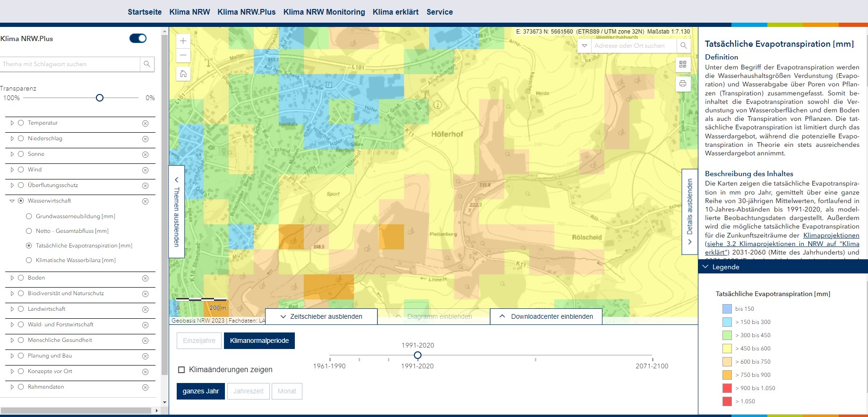Viewport: 868px width, 417px height.
Task: Click the theme keyword search magnifier icon
Action: (147, 64)
